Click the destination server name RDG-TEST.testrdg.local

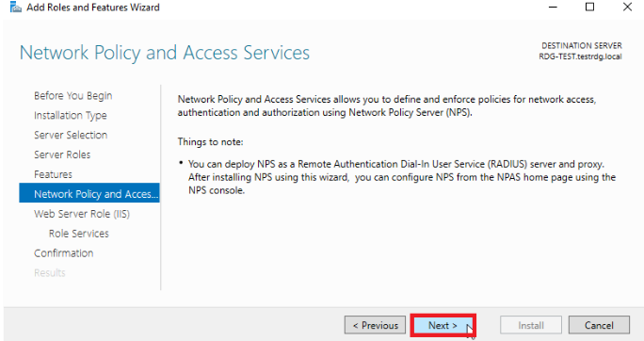pyautogui.click(x=580, y=57)
